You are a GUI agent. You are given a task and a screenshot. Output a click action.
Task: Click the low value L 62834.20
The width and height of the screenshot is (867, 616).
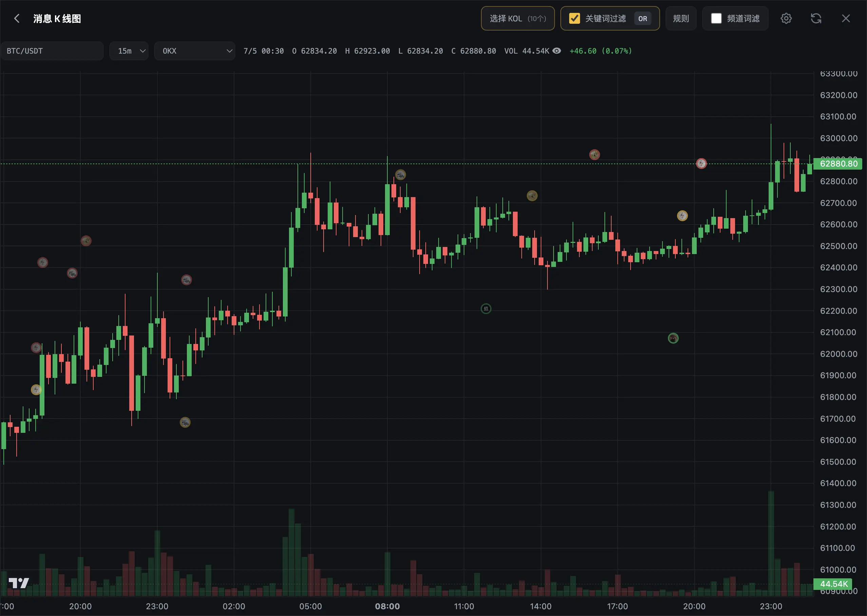click(421, 51)
